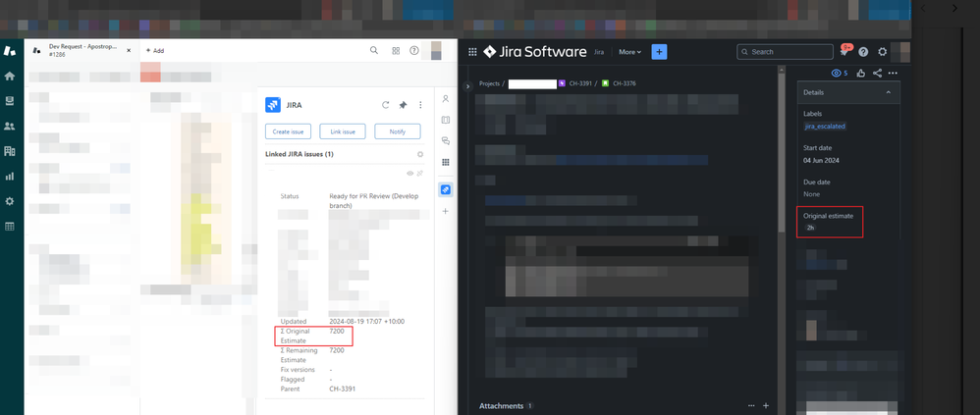Click the 7200 Original Estimate value
980x415 pixels.
point(337,332)
